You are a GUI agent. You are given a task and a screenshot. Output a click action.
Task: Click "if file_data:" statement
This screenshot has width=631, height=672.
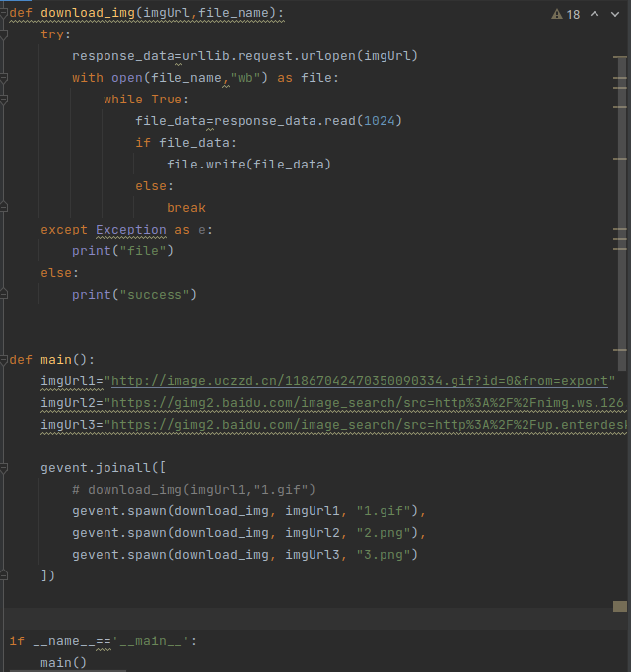(185, 143)
